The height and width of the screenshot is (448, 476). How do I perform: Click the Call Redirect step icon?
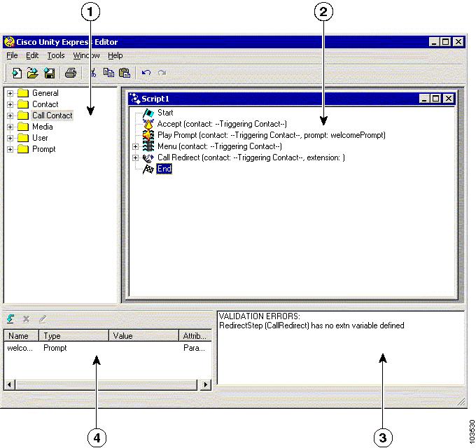pyautogui.click(x=148, y=157)
